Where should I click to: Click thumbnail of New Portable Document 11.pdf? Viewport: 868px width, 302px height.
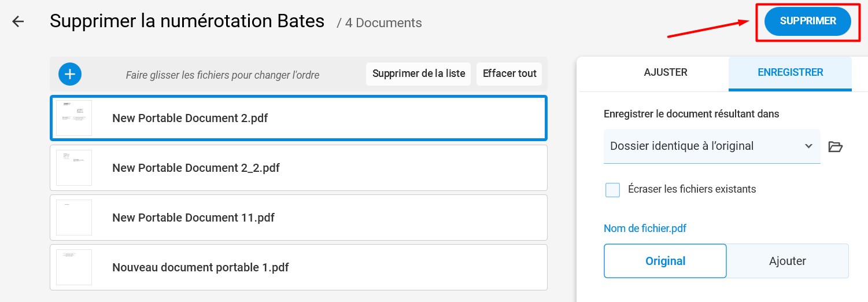(x=74, y=218)
